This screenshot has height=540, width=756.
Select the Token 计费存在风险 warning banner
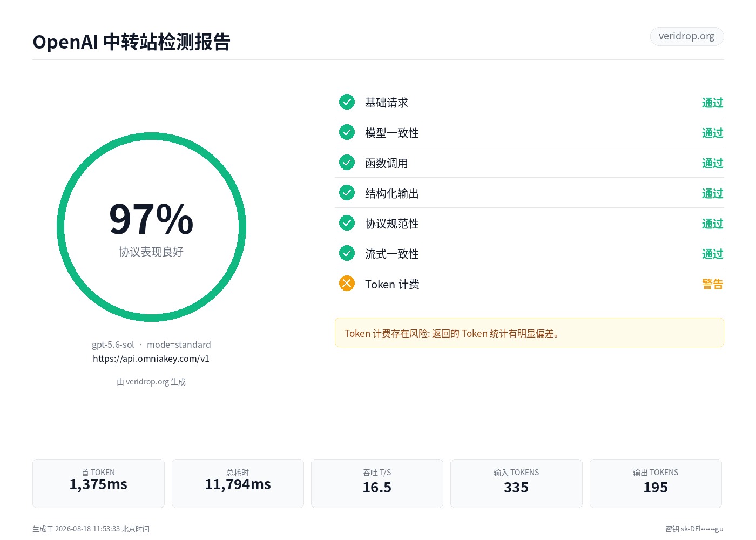[x=529, y=333]
